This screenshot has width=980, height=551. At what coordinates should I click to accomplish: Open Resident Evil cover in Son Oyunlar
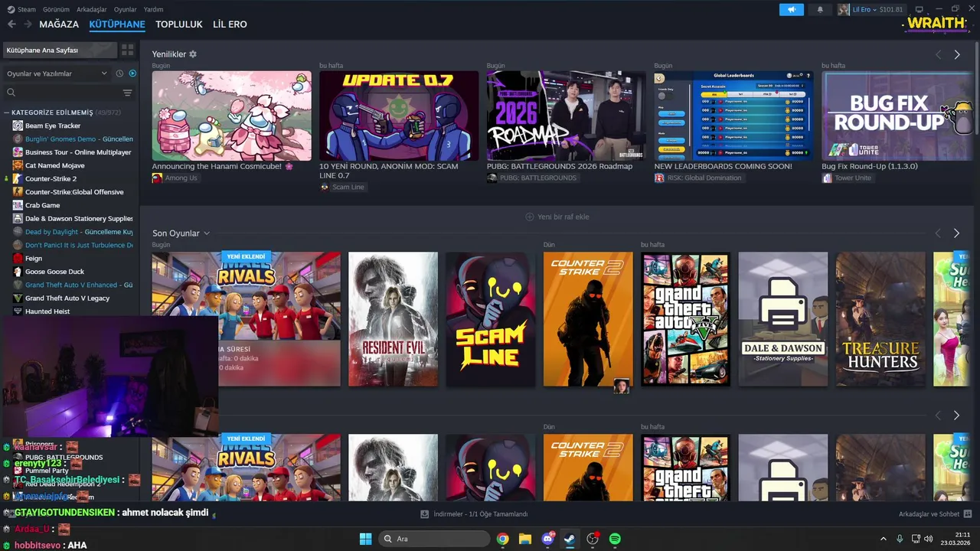pos(394,319)
